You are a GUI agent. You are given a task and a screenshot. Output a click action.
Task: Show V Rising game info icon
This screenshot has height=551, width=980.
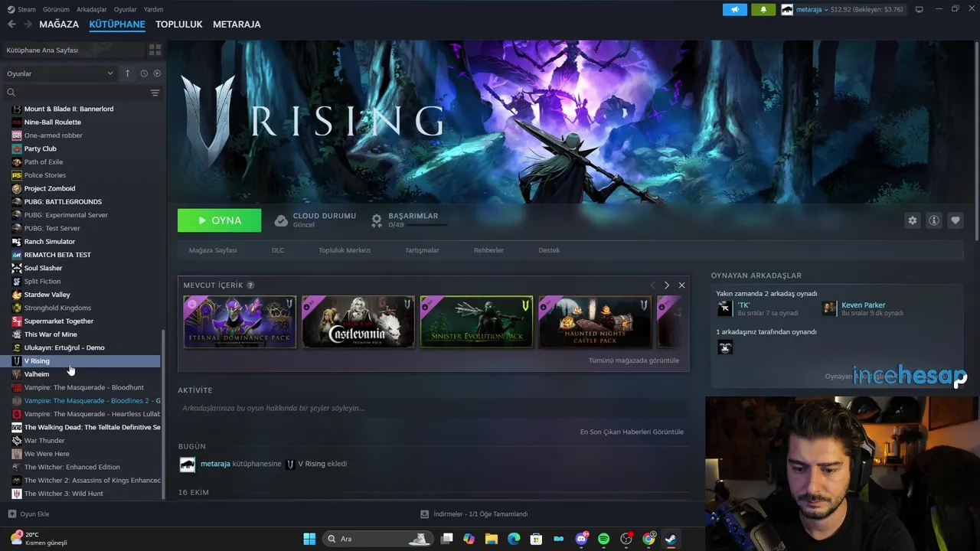[x=934, y=220]
